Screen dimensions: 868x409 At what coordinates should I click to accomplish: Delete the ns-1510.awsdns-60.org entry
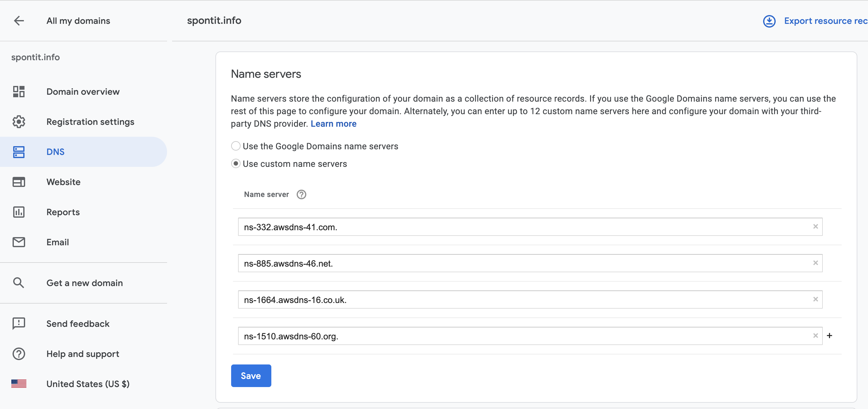coord(816,336)
